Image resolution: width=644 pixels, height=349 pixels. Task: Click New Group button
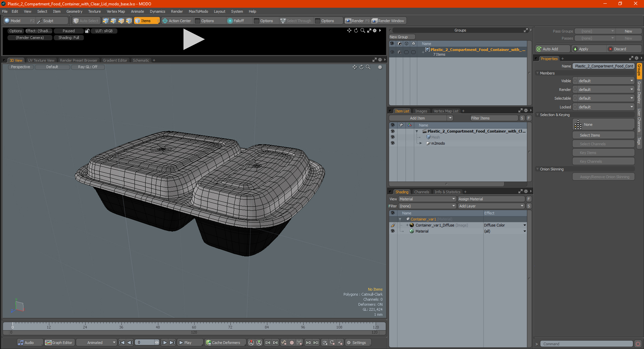click(401, 37)
